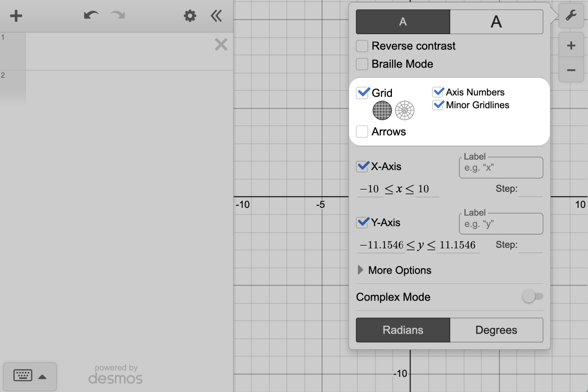Image resolution: width=588 pixels, height=392 pixels.
Task: Click the X-Axis label field
Action: 501,168
